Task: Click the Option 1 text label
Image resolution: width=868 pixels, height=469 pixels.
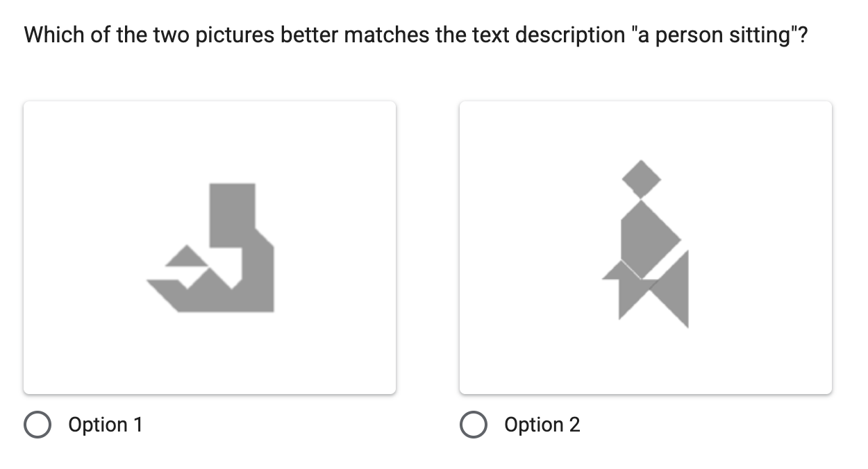Action: coord(105,424)
